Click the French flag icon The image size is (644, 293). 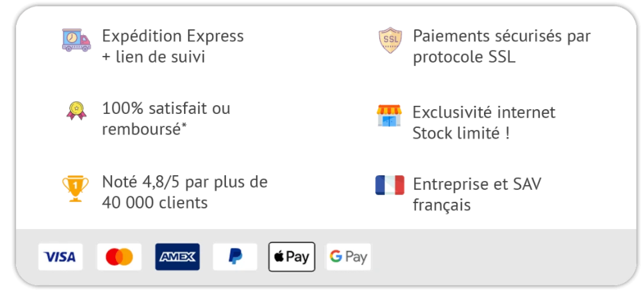[390, 185]
